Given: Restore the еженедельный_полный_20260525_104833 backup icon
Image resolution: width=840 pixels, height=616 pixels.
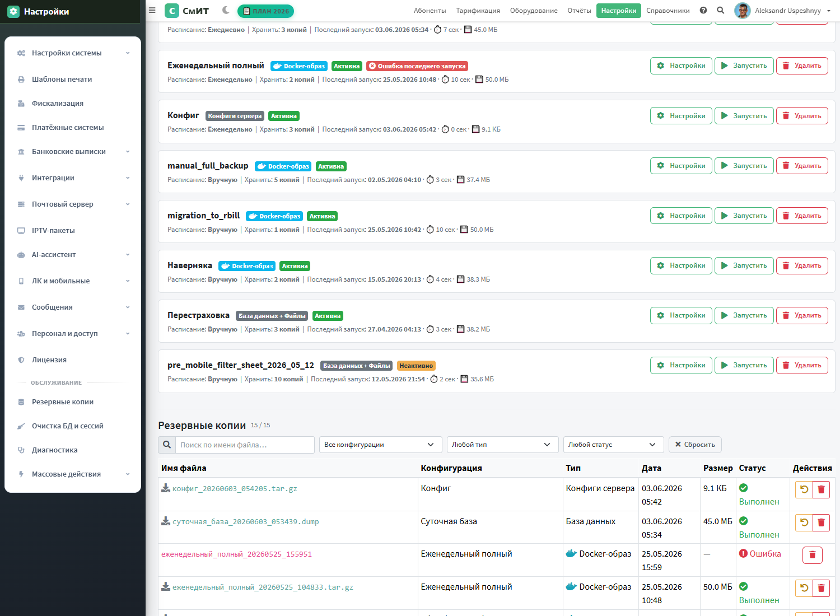Looking at the screenshot, I should click(804, 588).
